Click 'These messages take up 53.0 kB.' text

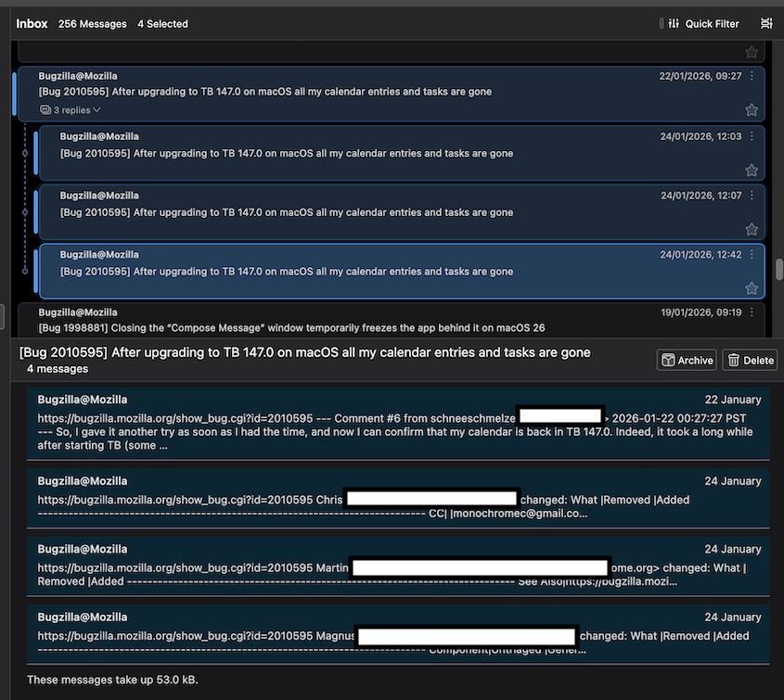tap(112, 680)
